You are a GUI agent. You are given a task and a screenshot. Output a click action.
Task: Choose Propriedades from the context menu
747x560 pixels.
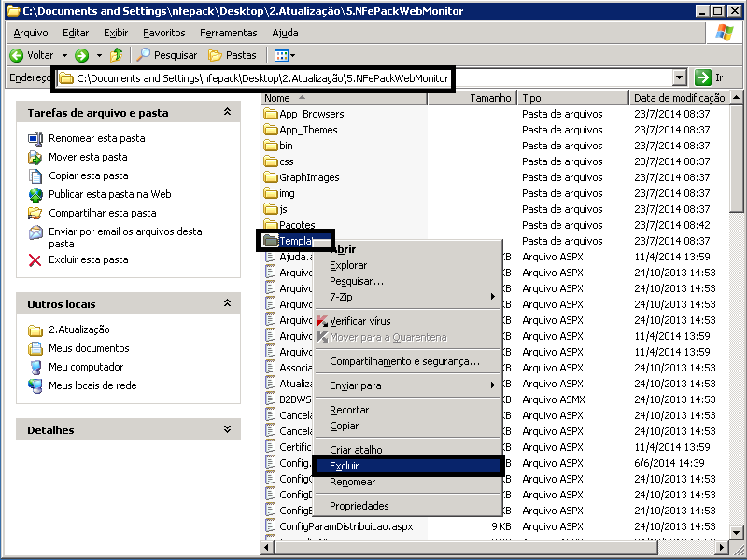pos(359,506)
